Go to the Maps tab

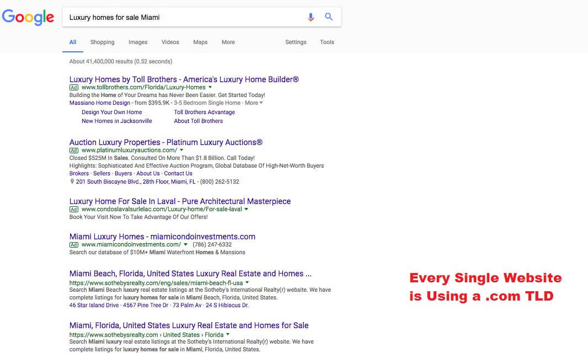pyautogui.click(x=200, y=42)
